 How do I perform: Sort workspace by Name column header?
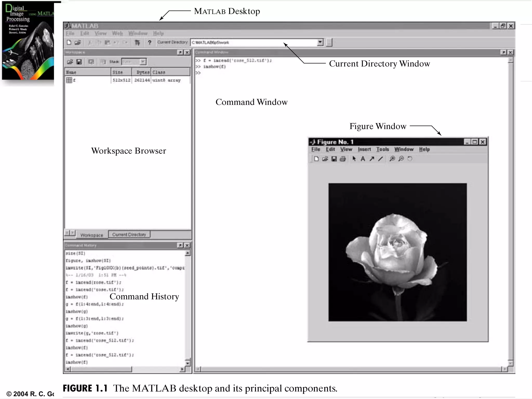(x=88, y=72)
